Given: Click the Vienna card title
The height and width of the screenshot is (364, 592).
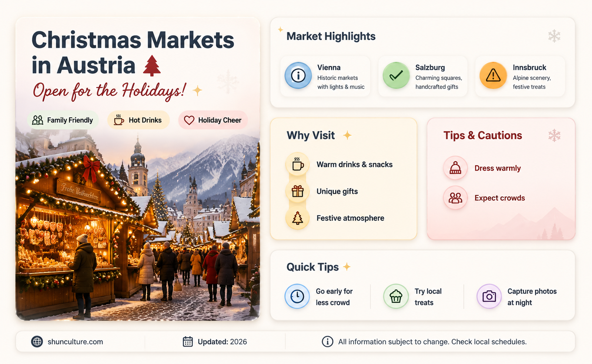Looking at the screenshot, I should (329, 67).
